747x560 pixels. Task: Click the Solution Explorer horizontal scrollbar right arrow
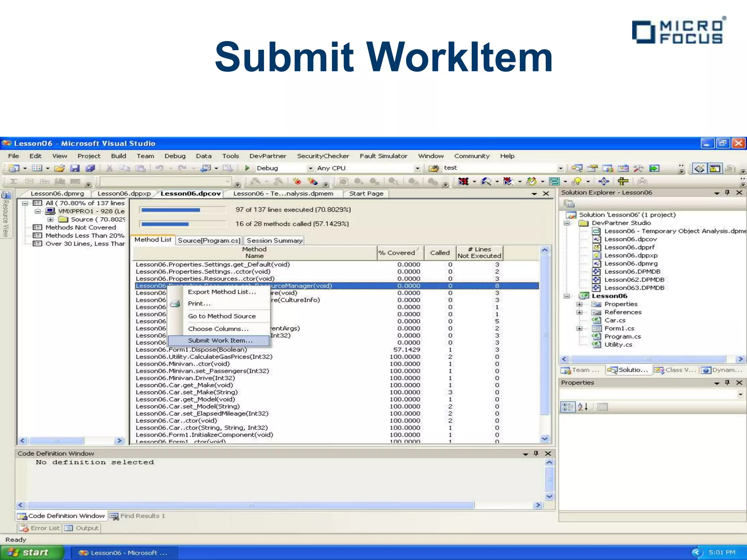coord(740,359)
